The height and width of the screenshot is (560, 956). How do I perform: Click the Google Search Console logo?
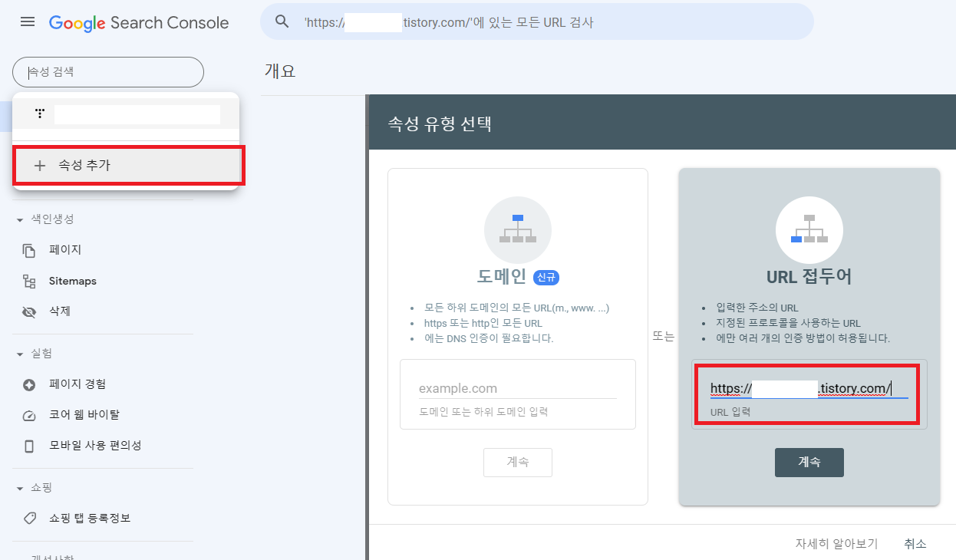(139, 23)
